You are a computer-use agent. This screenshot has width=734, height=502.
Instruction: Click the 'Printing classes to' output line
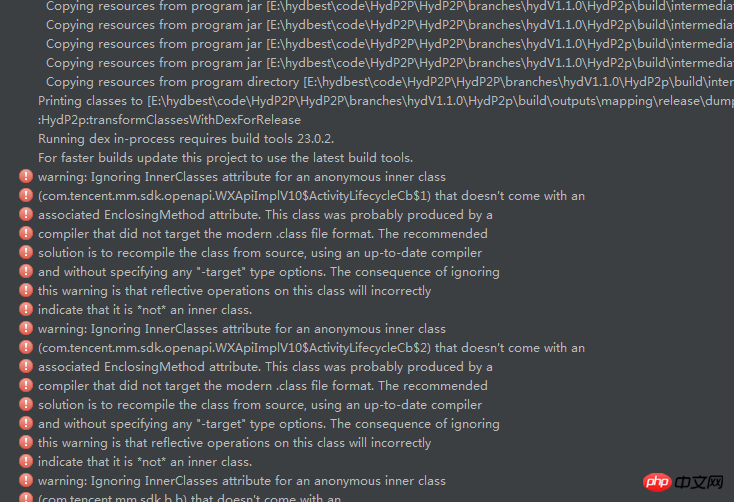(386, 101)
